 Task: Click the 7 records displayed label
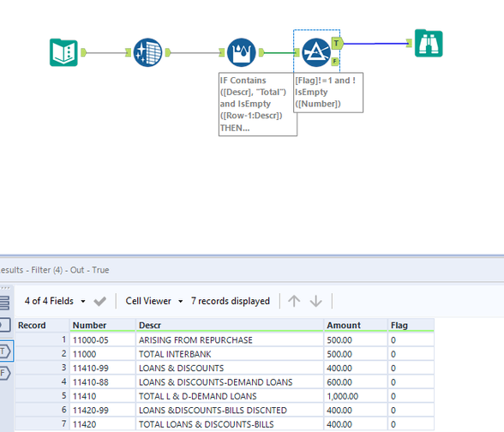230,301
